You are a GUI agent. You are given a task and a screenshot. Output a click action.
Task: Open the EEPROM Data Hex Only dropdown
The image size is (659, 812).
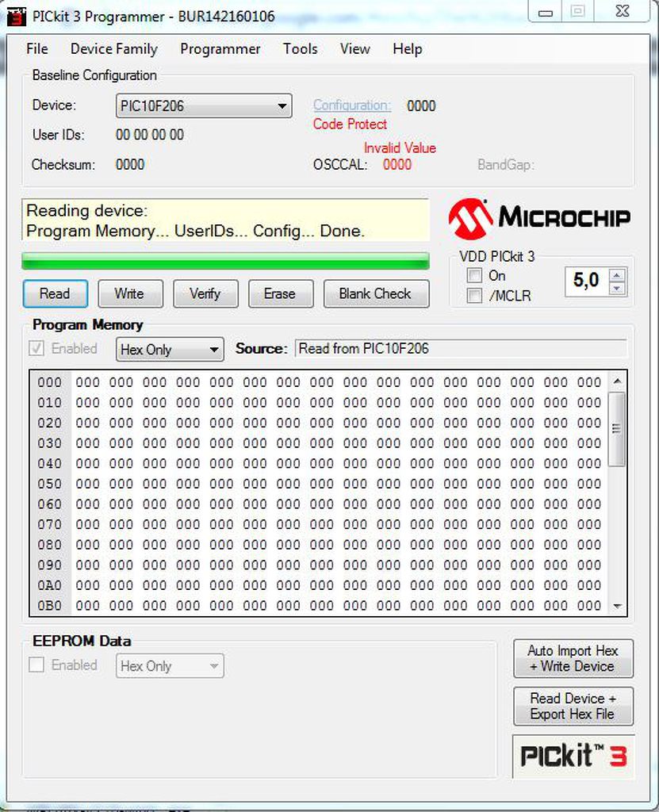tap(170, 666)
